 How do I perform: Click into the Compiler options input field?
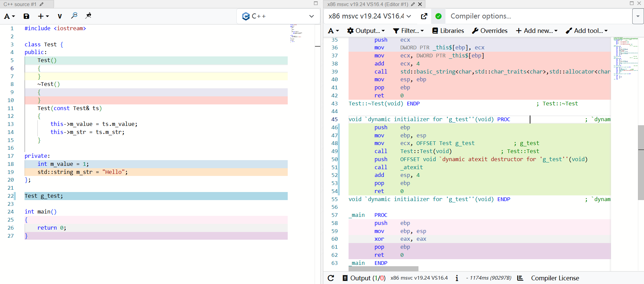538,16
